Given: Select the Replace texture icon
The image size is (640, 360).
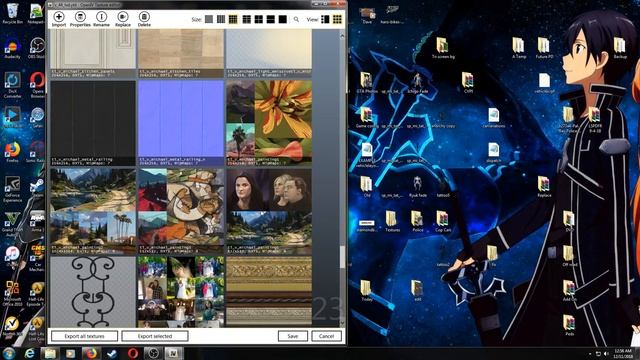Looking at the screenshot, I should click(x=122, y=19).
